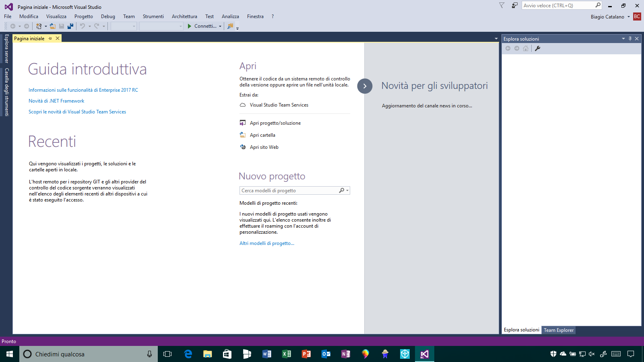Open the Casella degli strumenti side tab
The image size is (644, 362).
6,92
